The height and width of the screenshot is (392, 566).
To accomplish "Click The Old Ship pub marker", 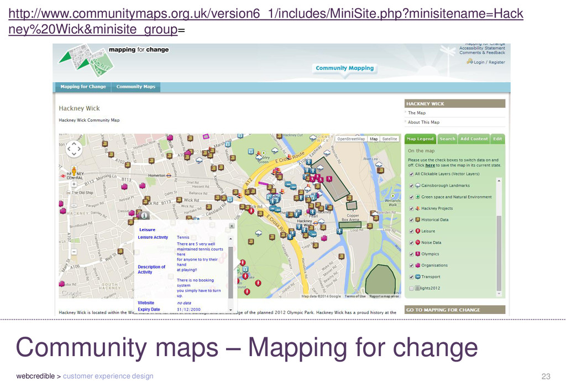I will pyautogui.click(x=69, y=193).
